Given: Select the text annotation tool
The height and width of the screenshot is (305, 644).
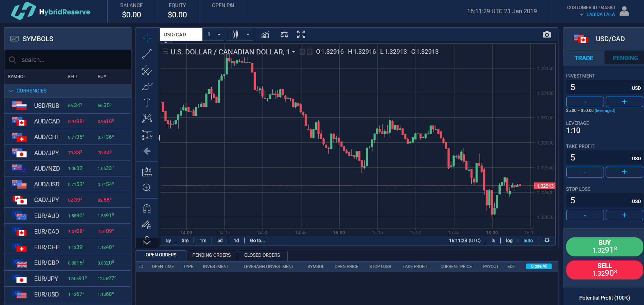Looking at the screenshot, I should coord(147,102).
